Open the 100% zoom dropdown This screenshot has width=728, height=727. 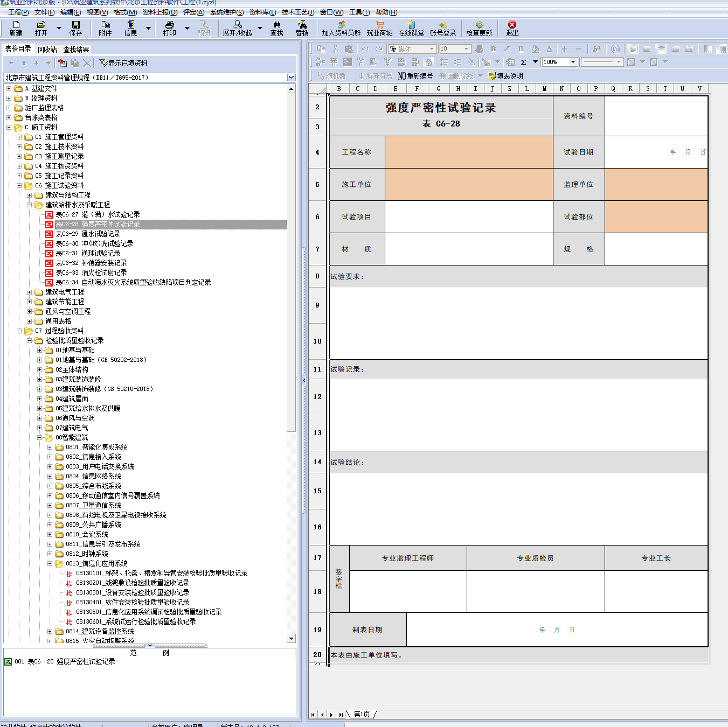point(573,62)
